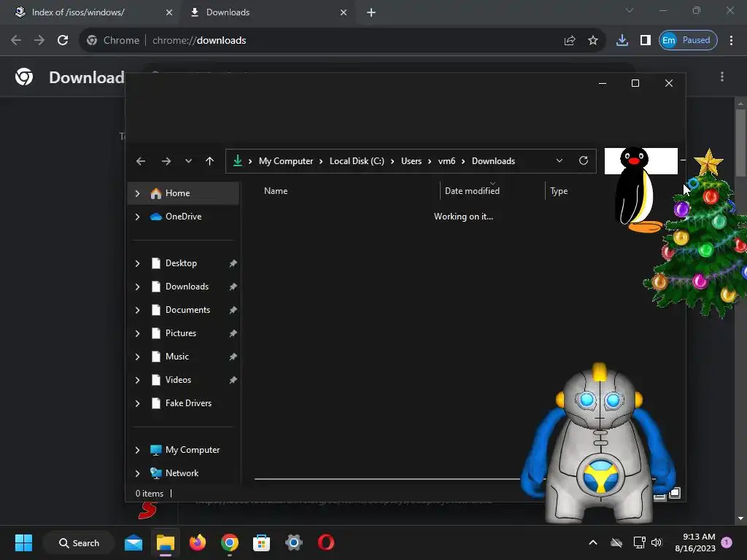Close the Index of /isos/windows/ tab
The image size is (747, 560).
(x=169, y=12)
